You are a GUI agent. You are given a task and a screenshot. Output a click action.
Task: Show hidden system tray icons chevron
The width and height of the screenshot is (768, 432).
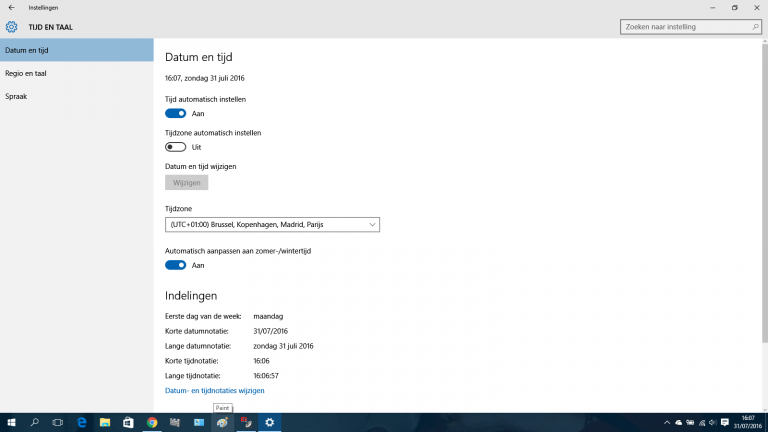pyautogui.click(x=666, y=423)
